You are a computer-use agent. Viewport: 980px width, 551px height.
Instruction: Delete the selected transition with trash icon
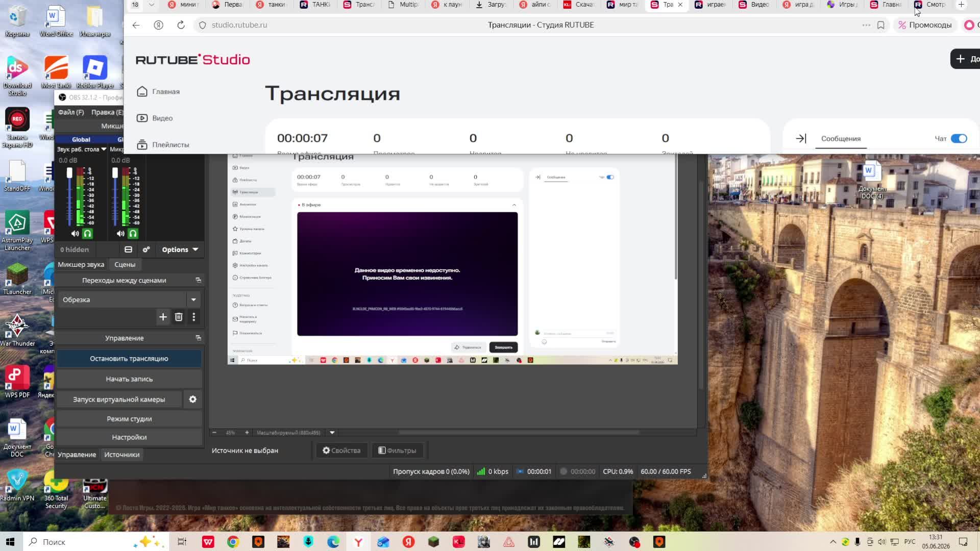tap(179, 317)
